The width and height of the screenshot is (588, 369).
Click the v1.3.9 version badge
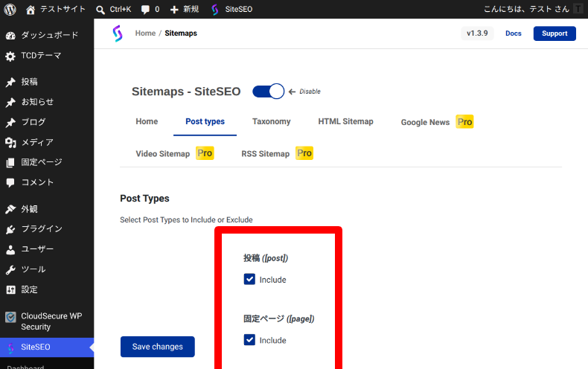tap(477, 33)
